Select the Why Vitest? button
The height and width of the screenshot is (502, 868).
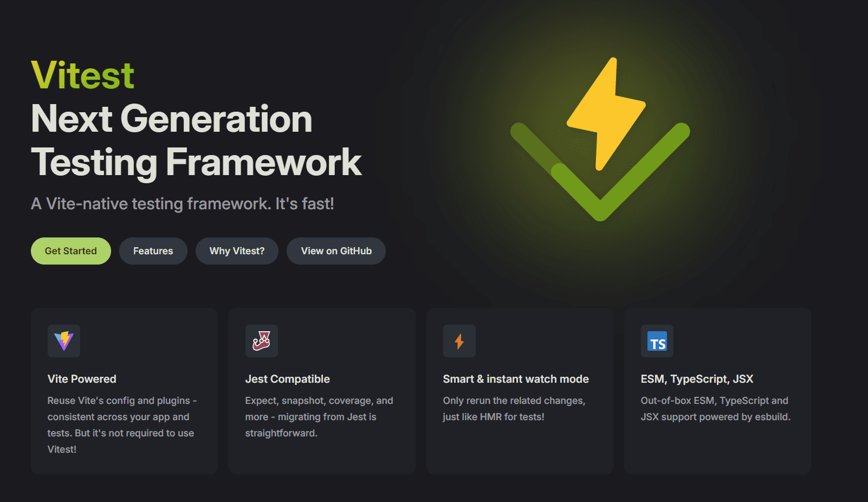tap(237, 251)
